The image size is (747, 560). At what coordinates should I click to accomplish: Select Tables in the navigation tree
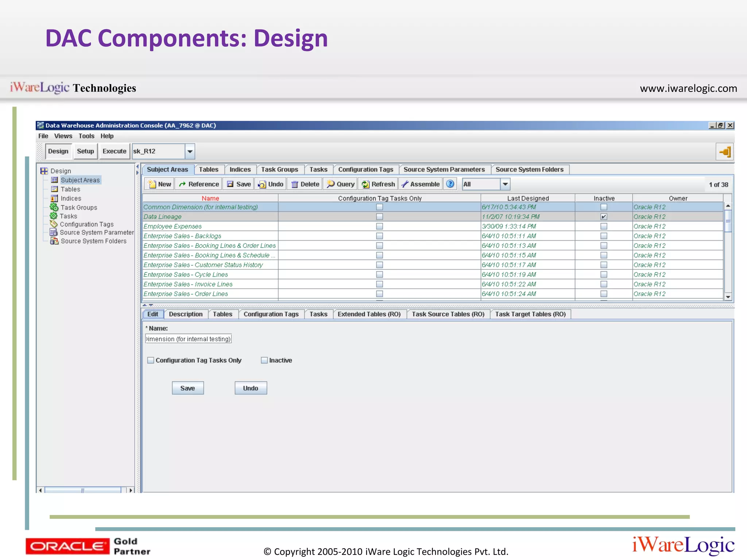point(70,189)
